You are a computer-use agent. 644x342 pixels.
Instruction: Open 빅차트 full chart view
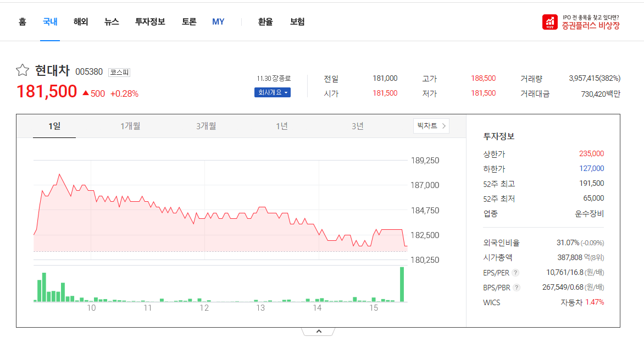pos(431,126)
